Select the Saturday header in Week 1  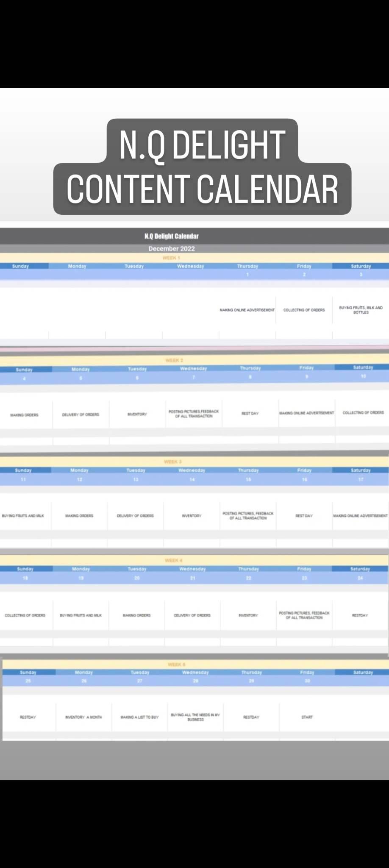point(361,266)
